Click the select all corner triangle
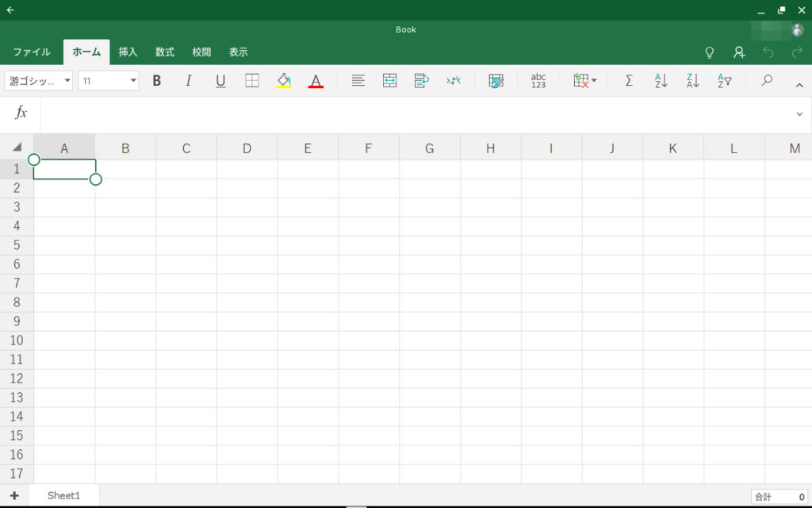This screenshot has height=508, width=812. 17,147
